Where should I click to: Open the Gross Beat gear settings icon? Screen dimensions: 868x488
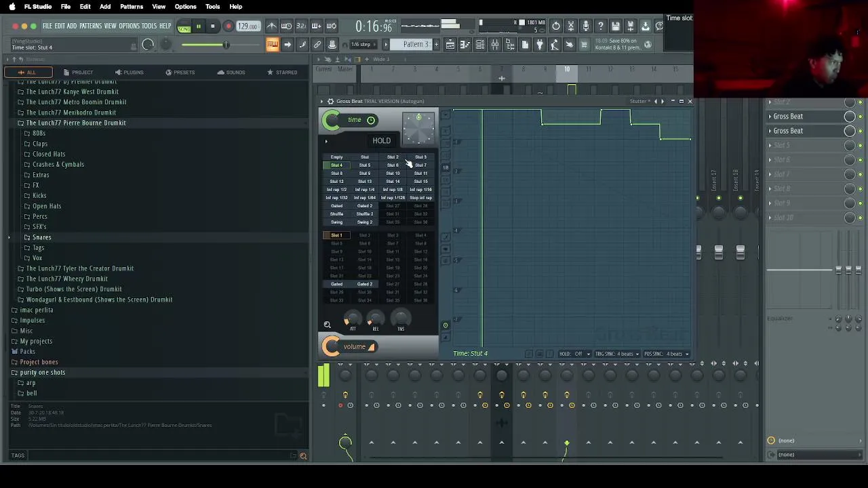(330, 101)
